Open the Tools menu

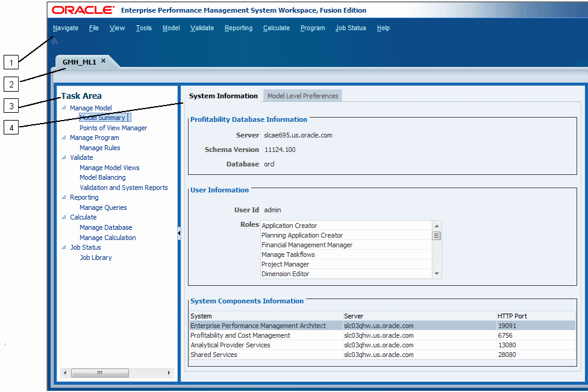(x=143, y=28)
